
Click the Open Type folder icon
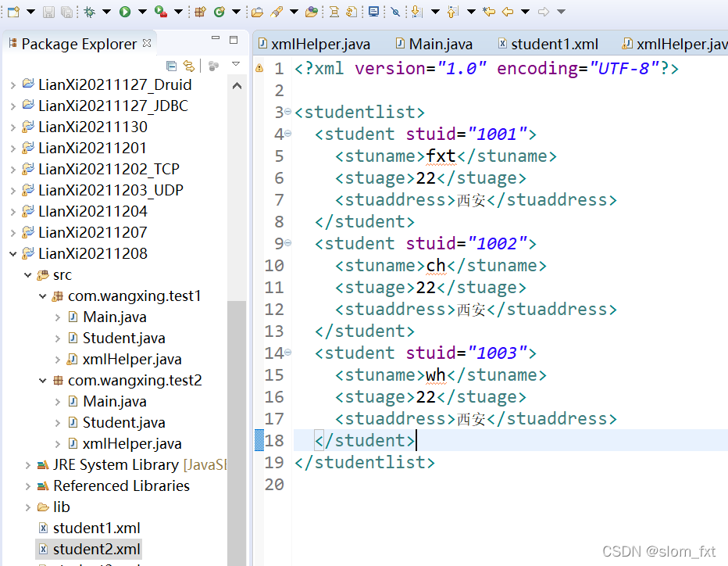point(257,12)
